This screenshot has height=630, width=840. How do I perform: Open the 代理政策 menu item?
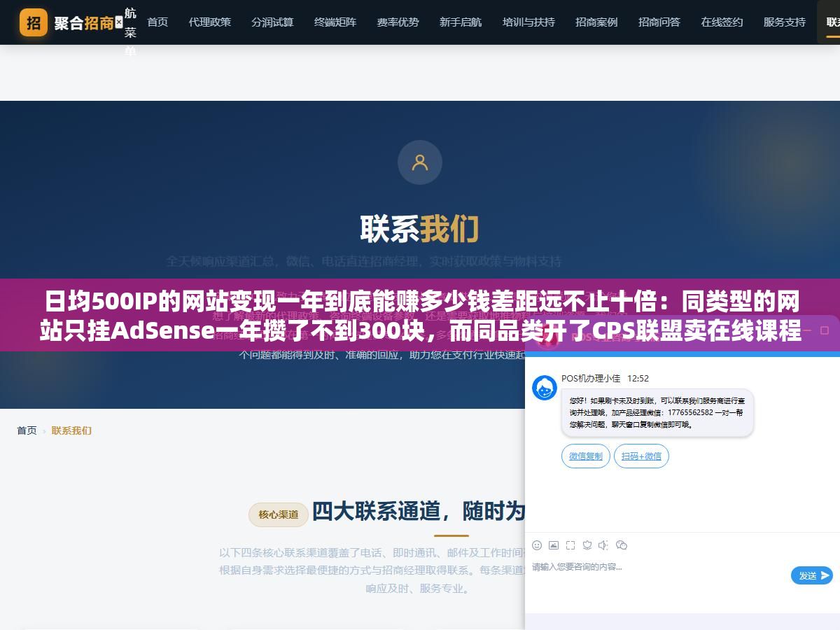pyautogui.click(x=210, y=22)
